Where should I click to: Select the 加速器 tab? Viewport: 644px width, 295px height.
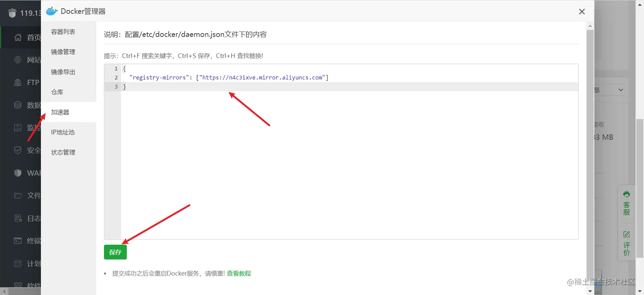(60, 112)
